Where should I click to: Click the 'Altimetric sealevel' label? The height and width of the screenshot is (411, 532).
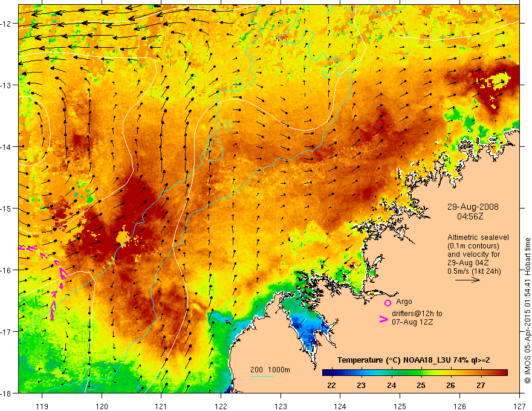(478, 238)
